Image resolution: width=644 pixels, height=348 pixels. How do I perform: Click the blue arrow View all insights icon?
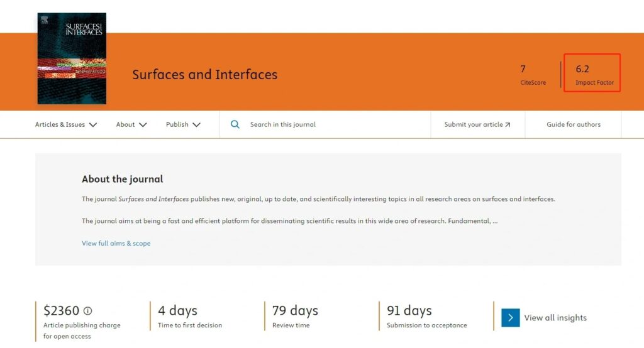pos(511,318)
